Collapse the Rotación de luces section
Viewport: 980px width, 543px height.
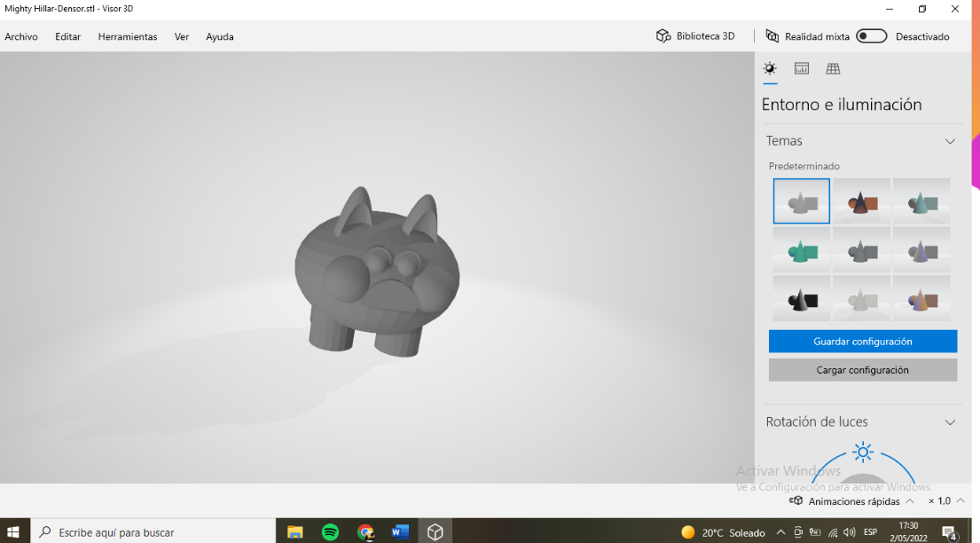[950, 422]
